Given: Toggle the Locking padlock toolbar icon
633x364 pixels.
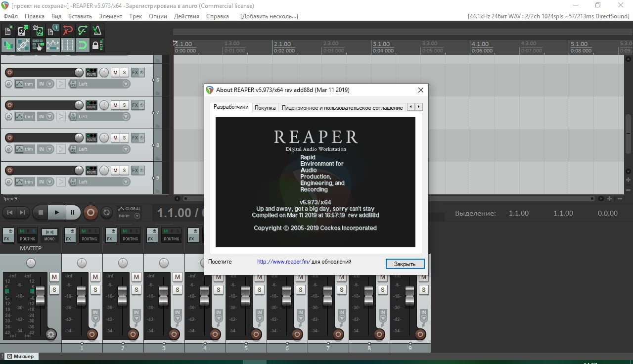Looking at the screenshot, I should click(97, 45).
